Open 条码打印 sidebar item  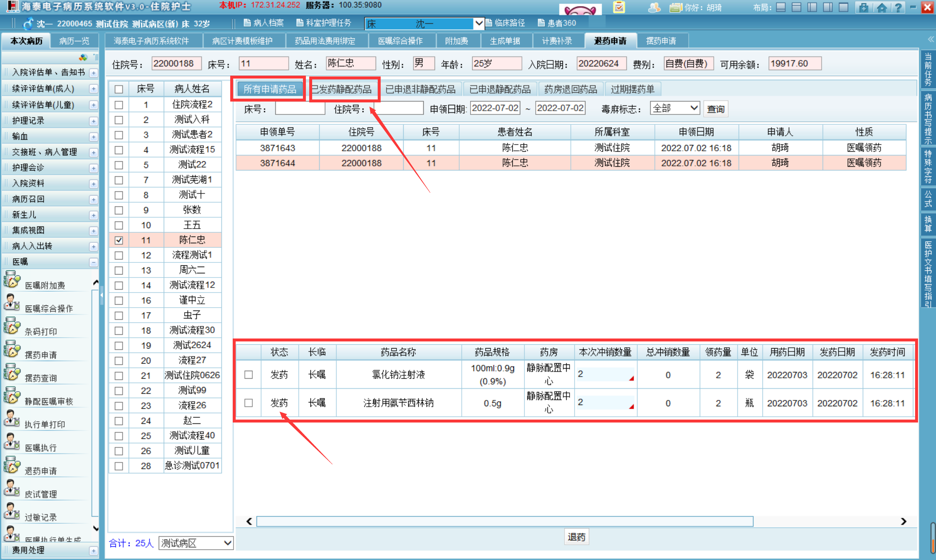[41, 331]
